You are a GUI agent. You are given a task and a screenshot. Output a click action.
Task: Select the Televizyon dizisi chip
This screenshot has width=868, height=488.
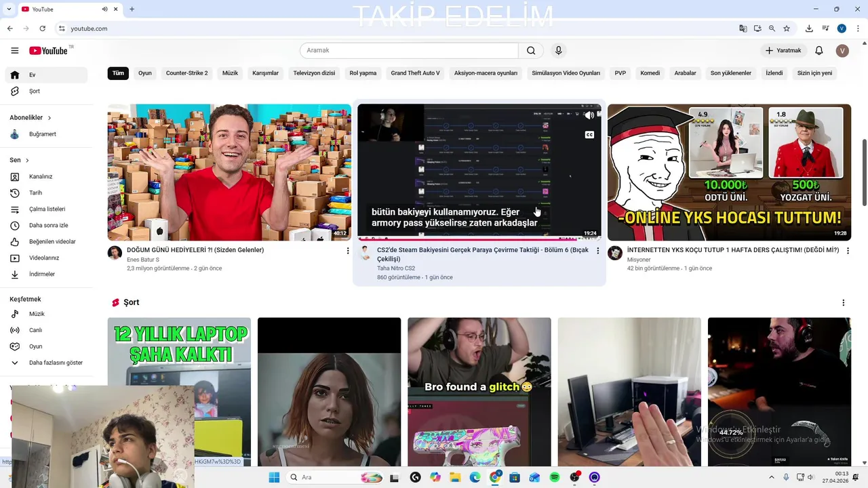[314, 73]
